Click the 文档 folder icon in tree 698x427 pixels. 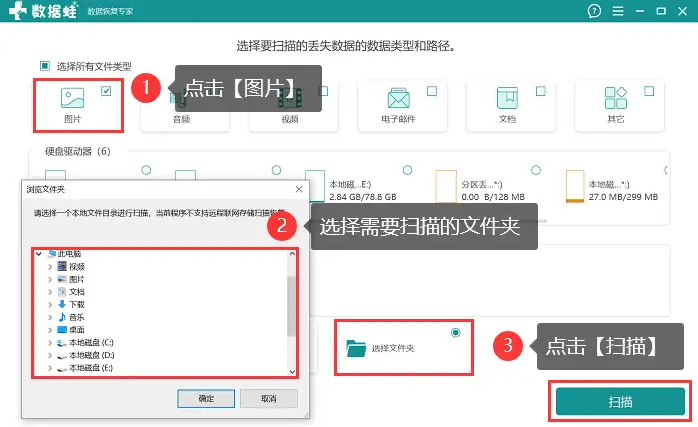(x=62, y=292)
